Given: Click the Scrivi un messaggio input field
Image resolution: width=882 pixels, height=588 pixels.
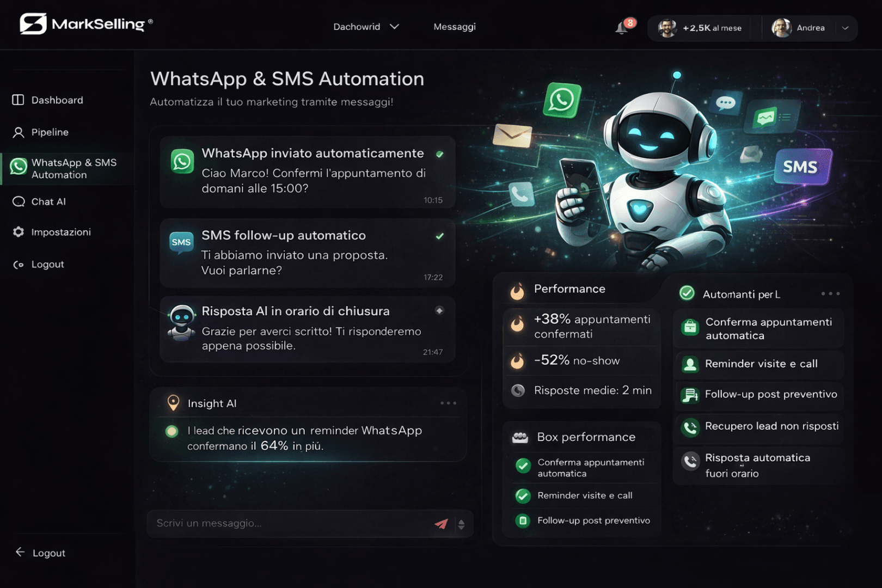Looking at the screenshot, I should [x=272, y=523].
